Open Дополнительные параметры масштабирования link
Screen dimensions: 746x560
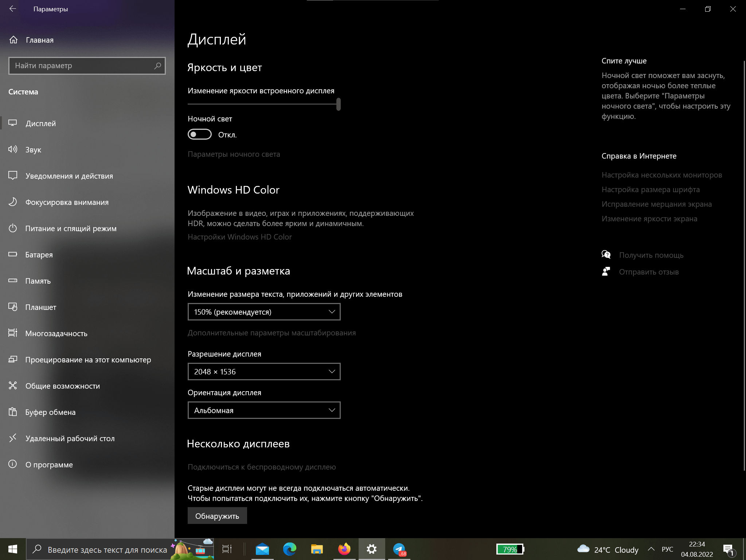(x=272, y=333)
